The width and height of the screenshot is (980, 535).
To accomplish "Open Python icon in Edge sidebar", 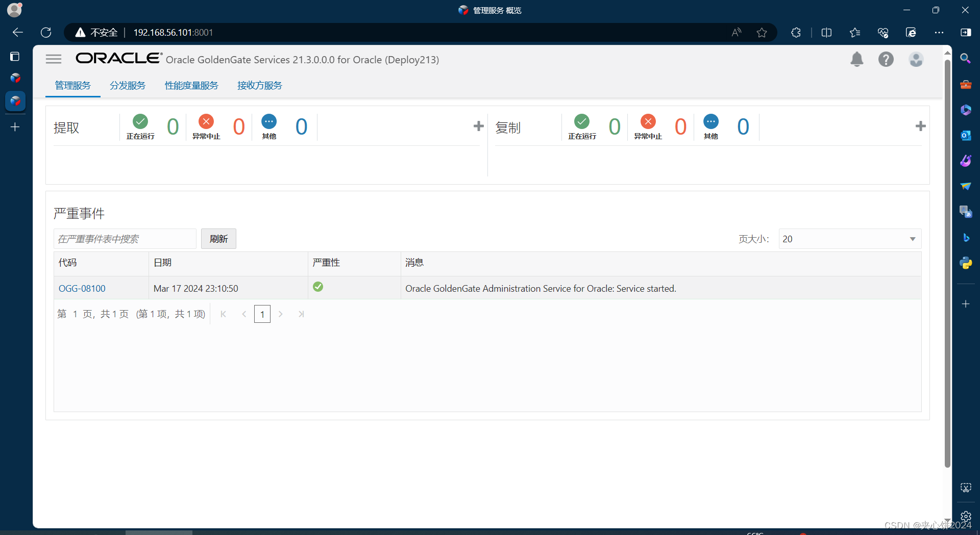I will [966, 263].
